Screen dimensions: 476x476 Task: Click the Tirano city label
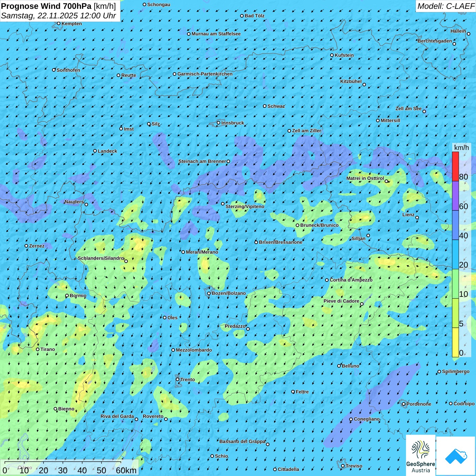click(48, 349)
